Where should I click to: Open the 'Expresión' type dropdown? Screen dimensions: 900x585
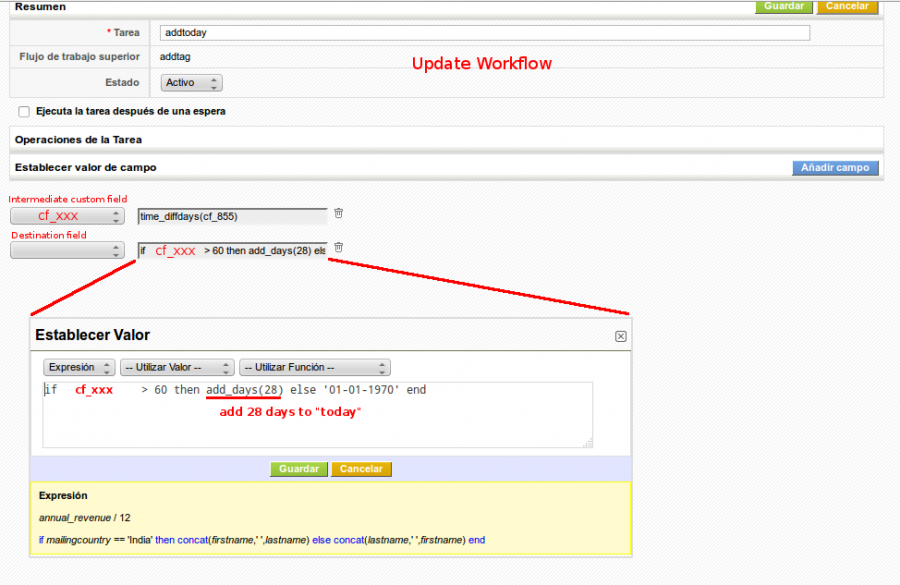click(x=79, y=368)
